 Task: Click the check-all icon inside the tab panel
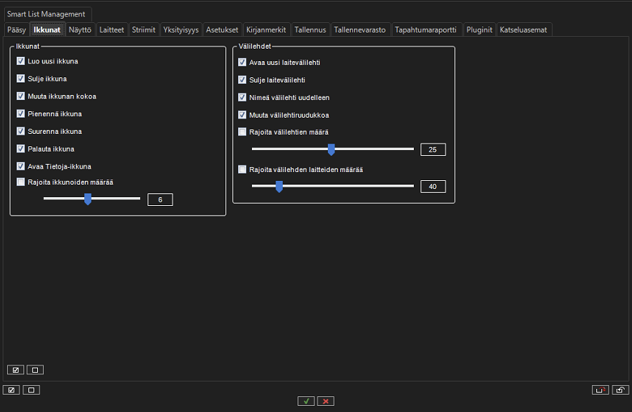point(15,370)
